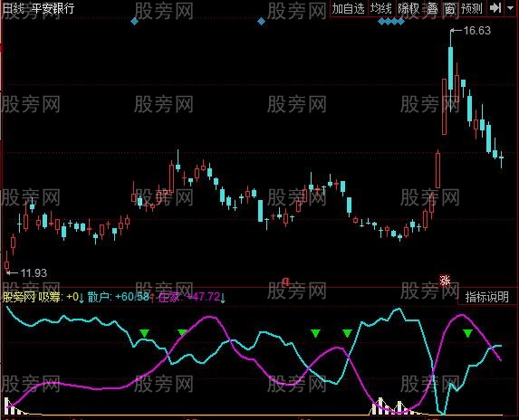Image resolution: width=519 pixels, height=420 pixels.
Task: Click the 加自选 add-to-watchlist button
Action: click(x=349, y=8)
